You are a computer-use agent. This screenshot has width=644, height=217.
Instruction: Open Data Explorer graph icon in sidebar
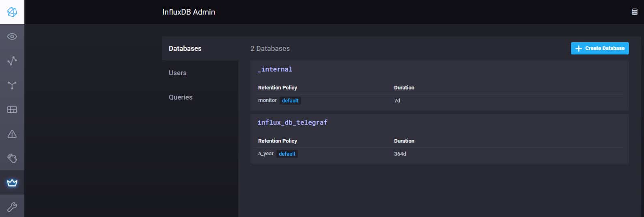[x=12, y=61]
